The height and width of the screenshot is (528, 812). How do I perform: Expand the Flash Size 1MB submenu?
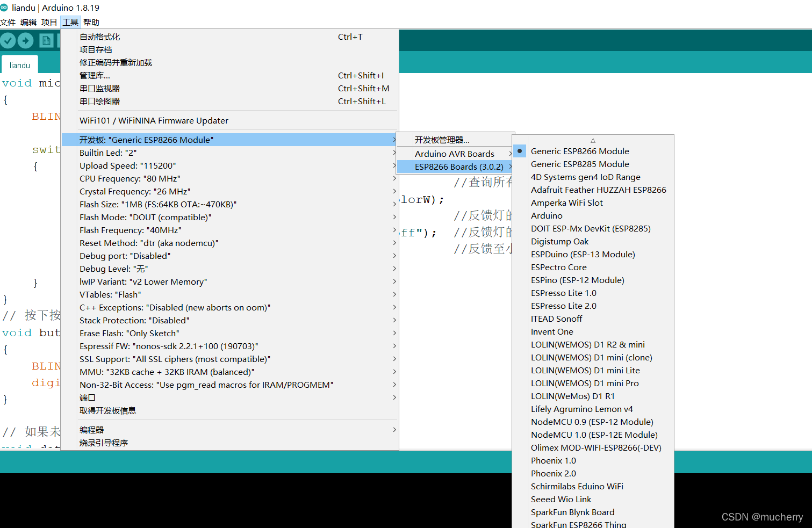tap(230, 204)
